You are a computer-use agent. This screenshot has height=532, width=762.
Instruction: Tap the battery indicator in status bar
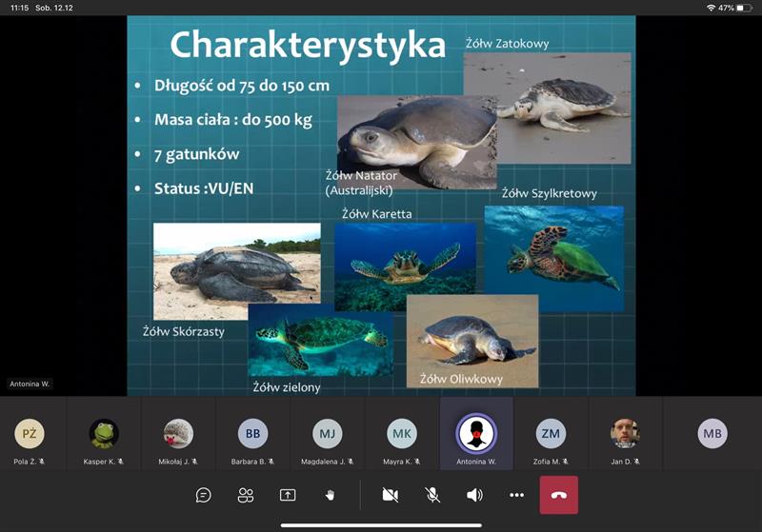point(742,8)
